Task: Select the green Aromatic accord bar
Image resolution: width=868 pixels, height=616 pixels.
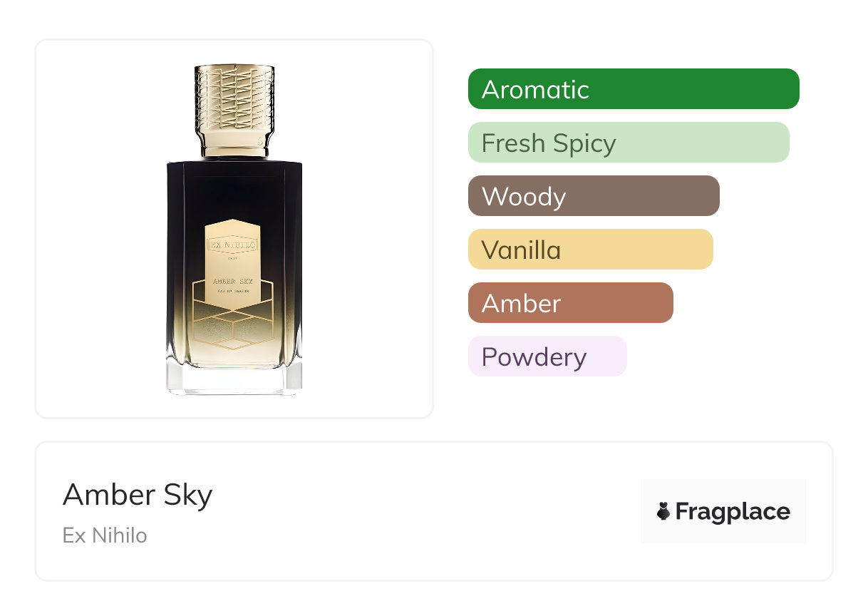Action: (633, 89)
